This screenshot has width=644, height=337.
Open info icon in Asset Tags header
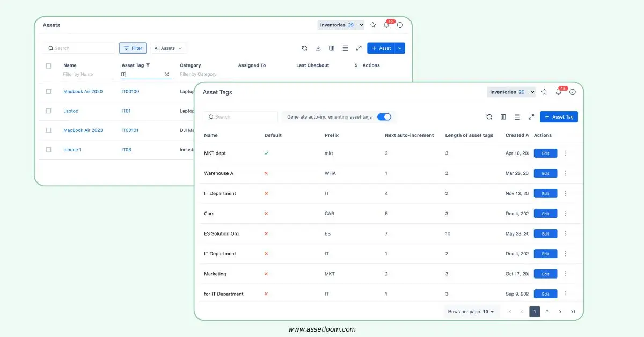coord(573,92)
